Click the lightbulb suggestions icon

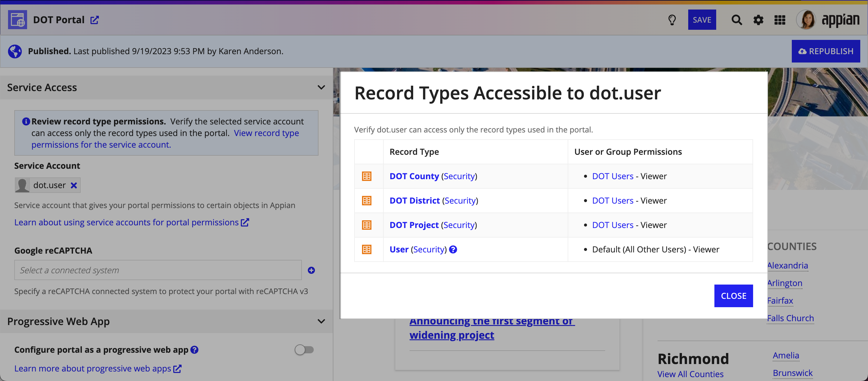point(672,20)
